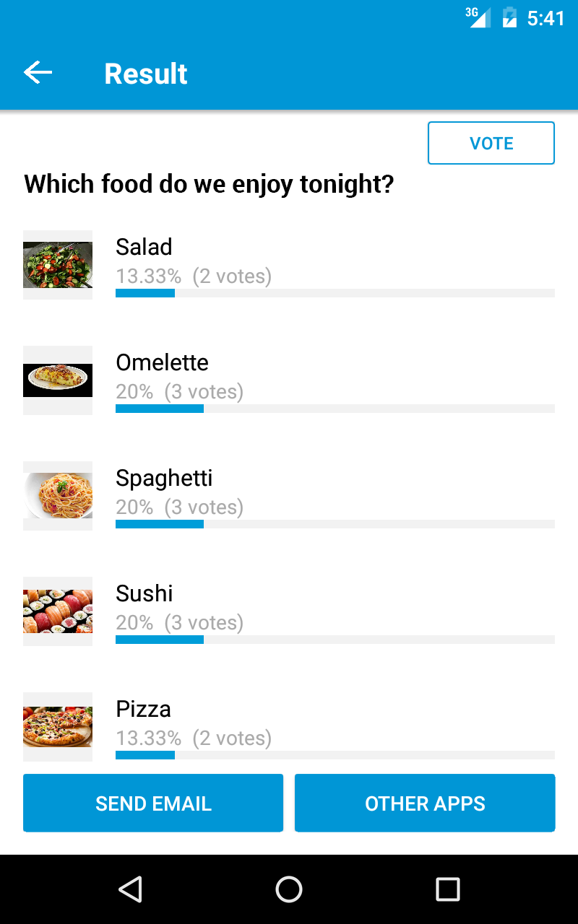Tap the back arrow in header
This screenshot has width=578, height=924.
point(38,73)
